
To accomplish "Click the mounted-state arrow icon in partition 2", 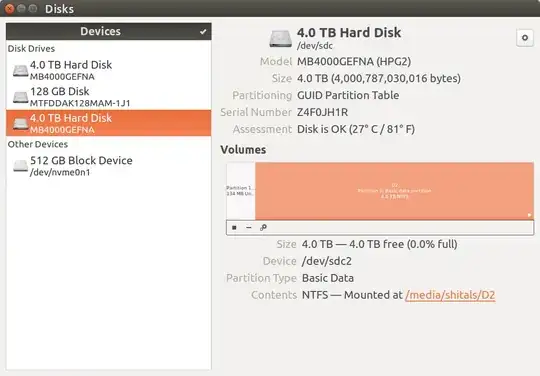I will (529, 215).
